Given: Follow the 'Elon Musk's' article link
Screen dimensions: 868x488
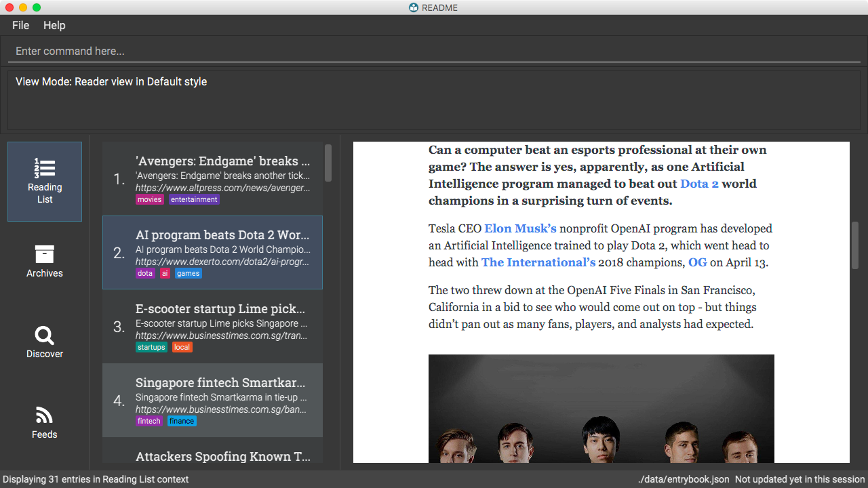Looking at the screenshot, I should (520, 228).
